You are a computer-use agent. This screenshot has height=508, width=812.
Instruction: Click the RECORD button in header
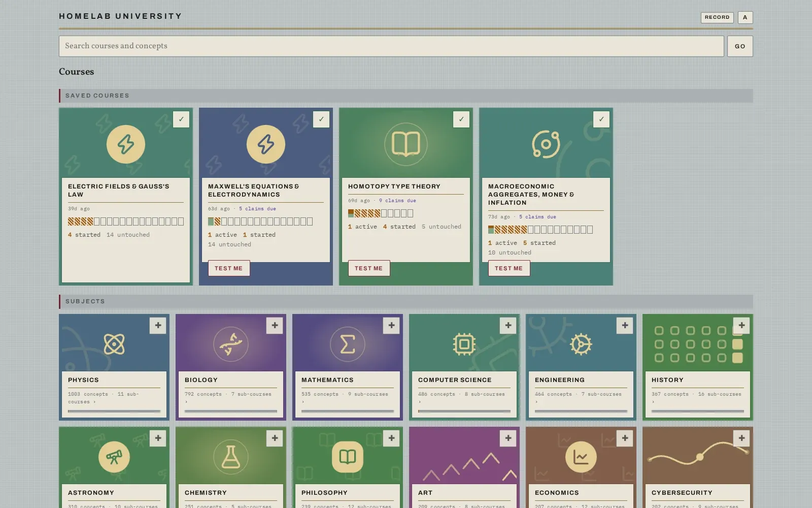point(717,17)
